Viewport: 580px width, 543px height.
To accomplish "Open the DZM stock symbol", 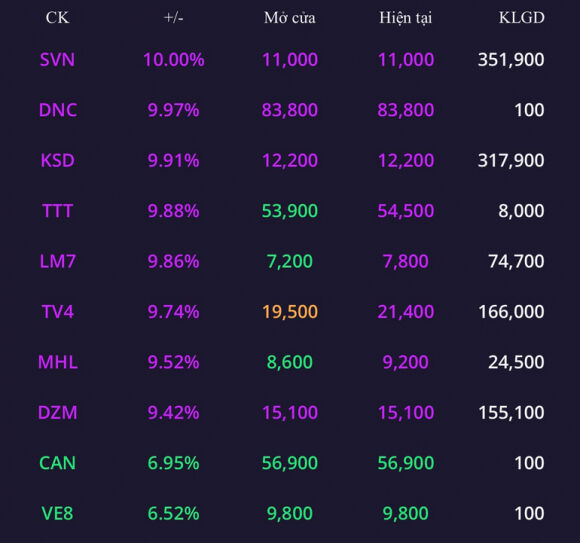I will coord(58,412).
